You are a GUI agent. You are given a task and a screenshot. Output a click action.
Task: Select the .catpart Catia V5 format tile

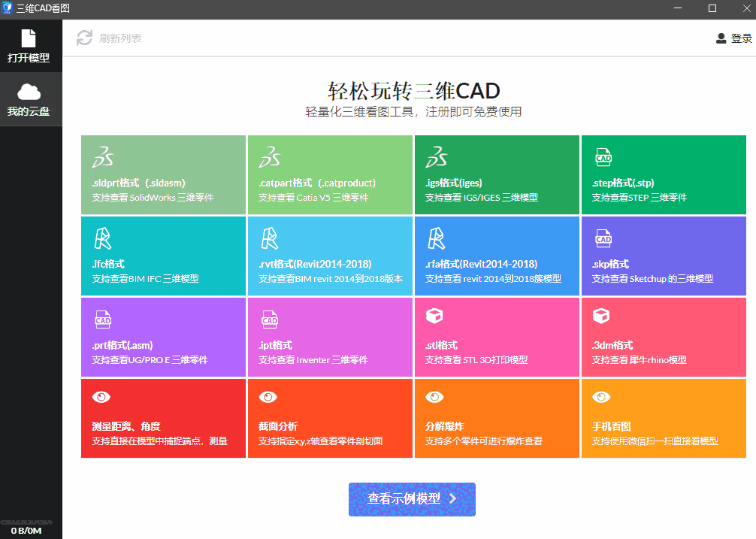[330, 174]
